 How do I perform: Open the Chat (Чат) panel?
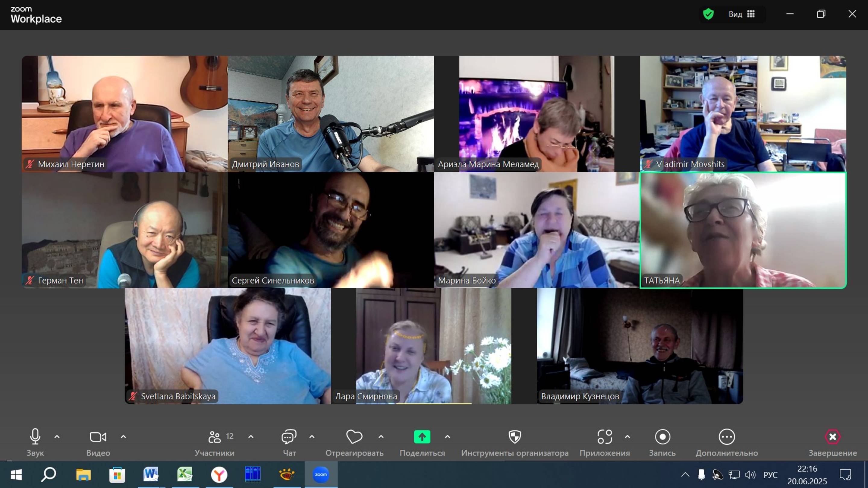pyautogui.click(x=289, y=437)
